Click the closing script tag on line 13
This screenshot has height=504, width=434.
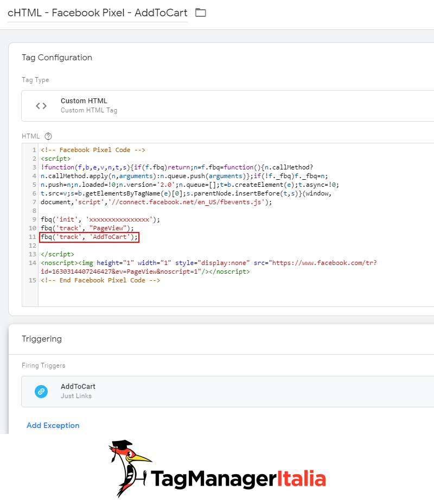pyautogui.click(x=58, y=254)
